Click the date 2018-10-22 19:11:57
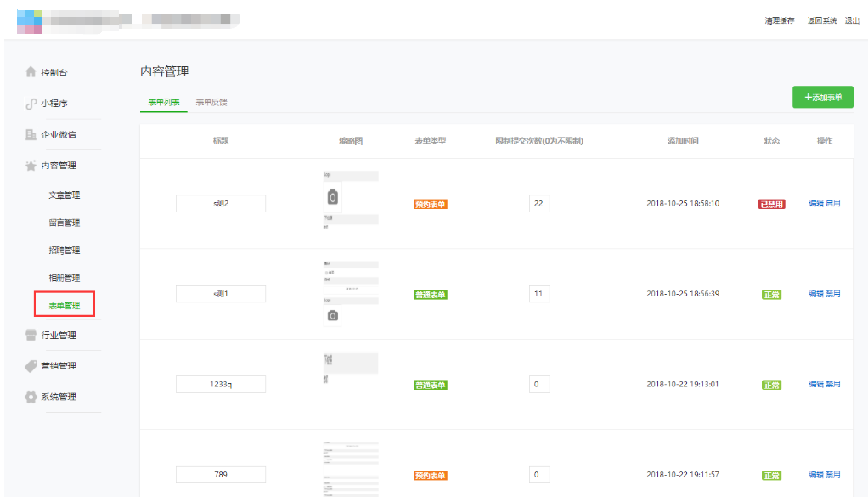This screenshot has height=502, width=868. pyautogui.click(x=683, y=474)
